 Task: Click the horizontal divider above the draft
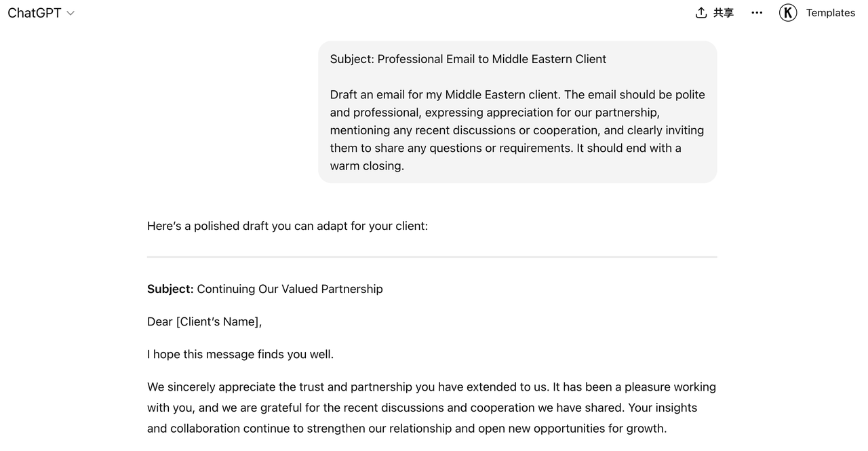[431, 257]
